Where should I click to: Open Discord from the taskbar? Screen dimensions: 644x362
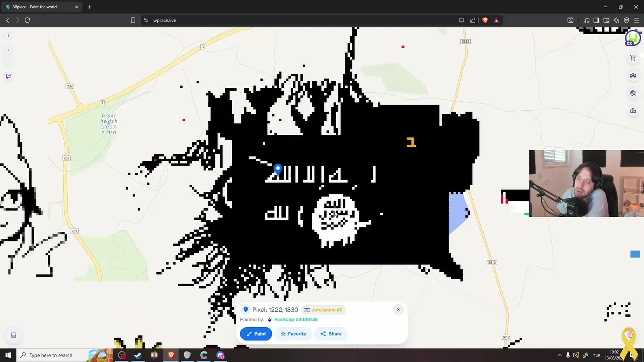220,355
